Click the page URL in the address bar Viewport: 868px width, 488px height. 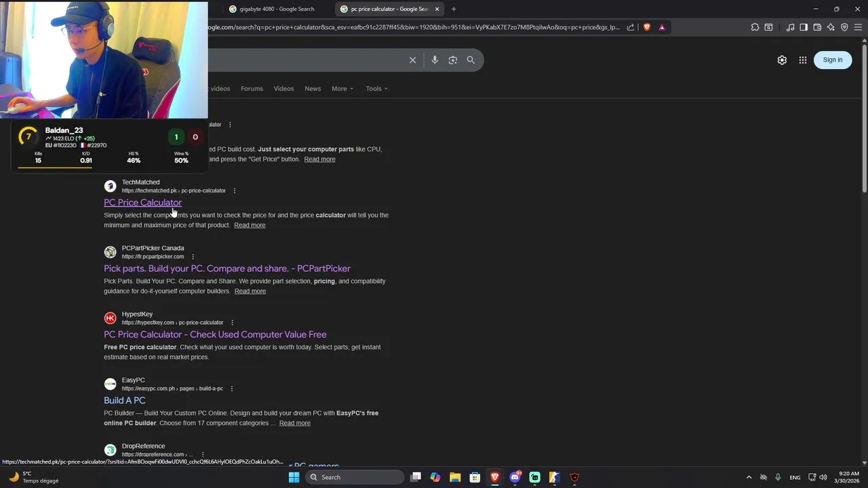click(x=414, y=27)
